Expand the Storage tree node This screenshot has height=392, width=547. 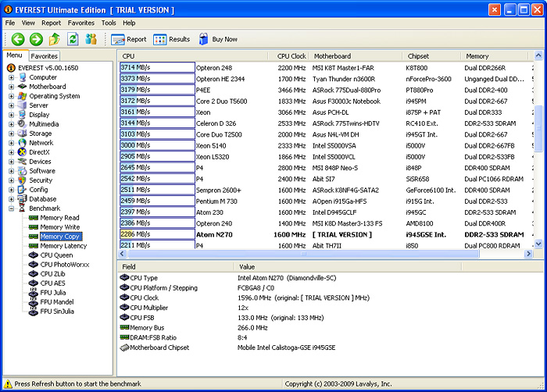click(11, 134)
